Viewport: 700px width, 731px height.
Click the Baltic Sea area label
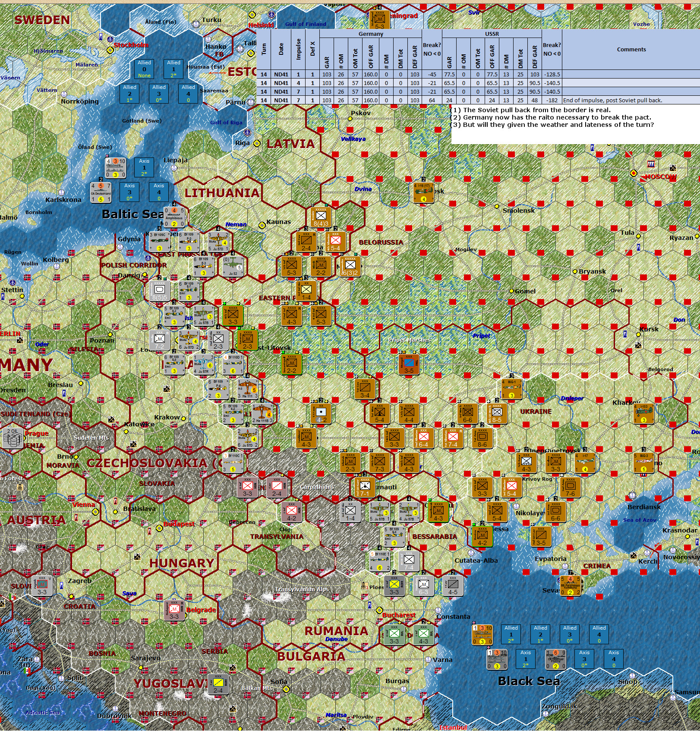point(133,214)
